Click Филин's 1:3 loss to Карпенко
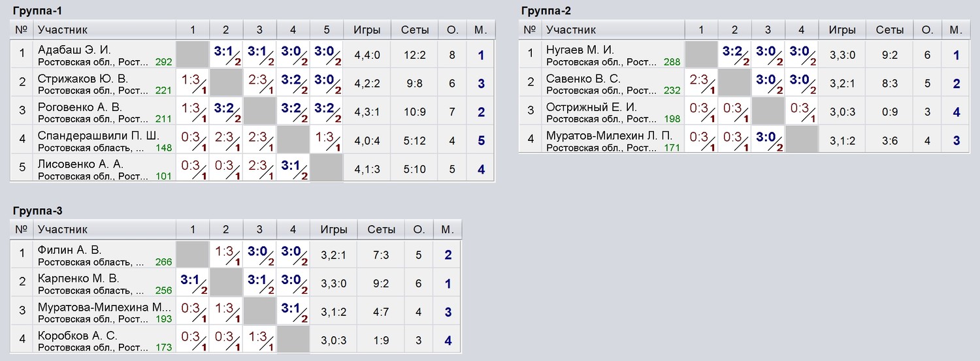This screenshot has width=980, height=361. 226,255
